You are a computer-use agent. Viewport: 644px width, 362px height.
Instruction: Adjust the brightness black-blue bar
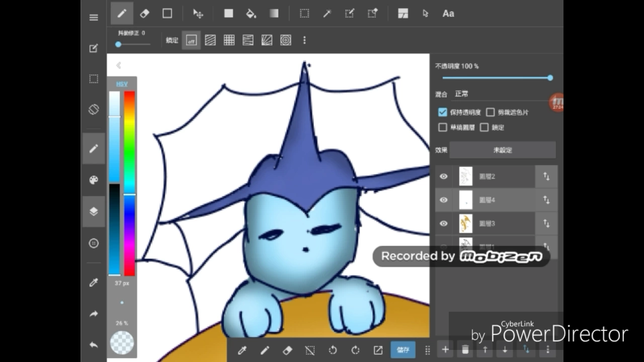click(x=115, y=230)
